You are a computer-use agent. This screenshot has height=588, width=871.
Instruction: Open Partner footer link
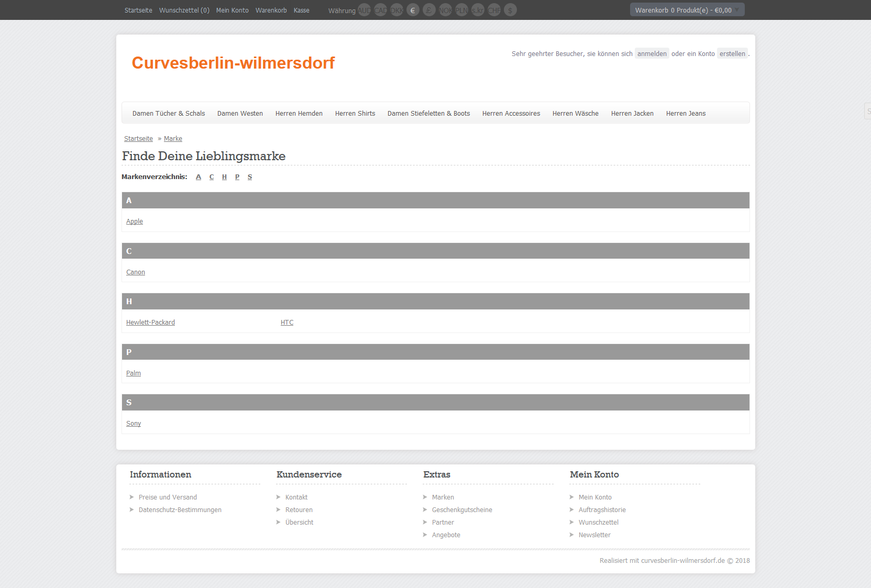coord(443,522)
